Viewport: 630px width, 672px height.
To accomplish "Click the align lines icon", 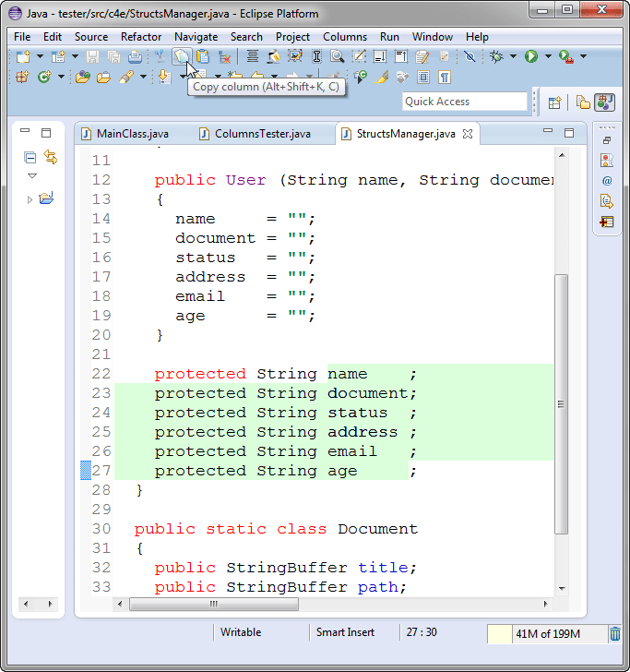I will coord(253,56).
